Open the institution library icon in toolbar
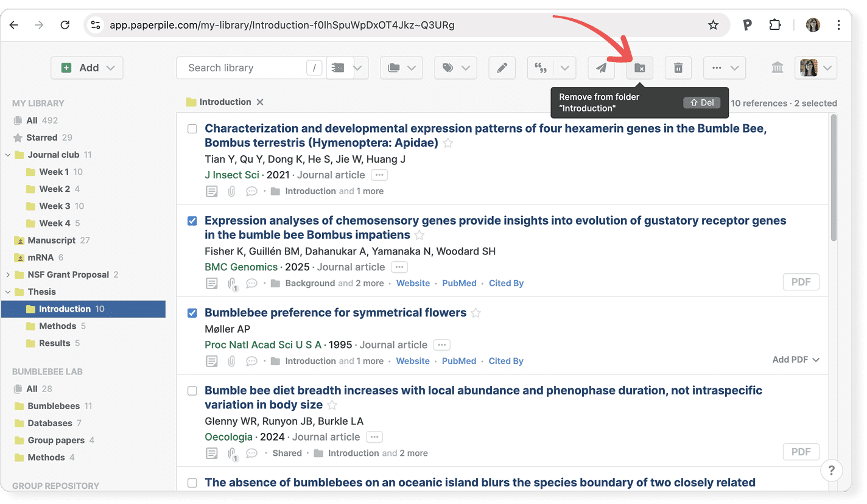867x504 pixels. [777, 68]
